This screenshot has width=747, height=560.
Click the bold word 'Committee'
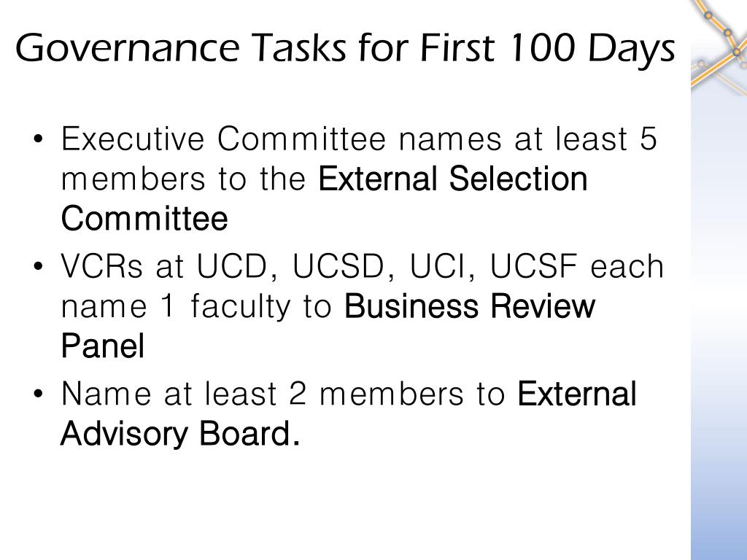[x=144, y=219]
